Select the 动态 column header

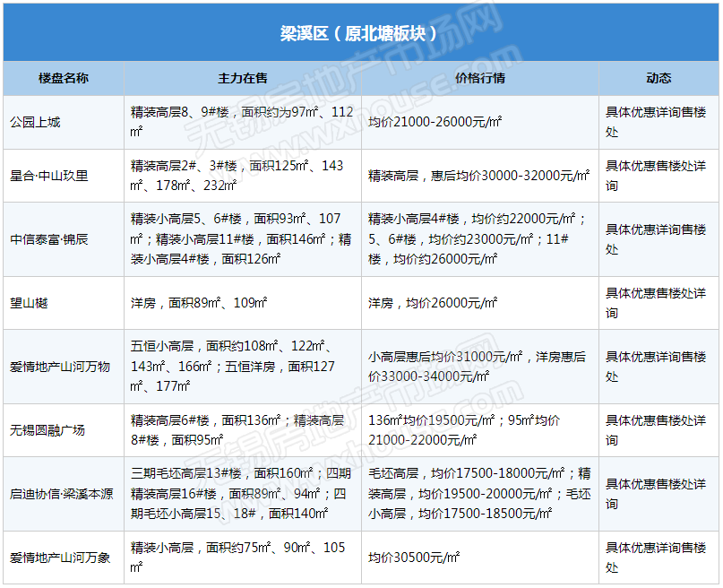pyautogui.click(x=658, y=78)
